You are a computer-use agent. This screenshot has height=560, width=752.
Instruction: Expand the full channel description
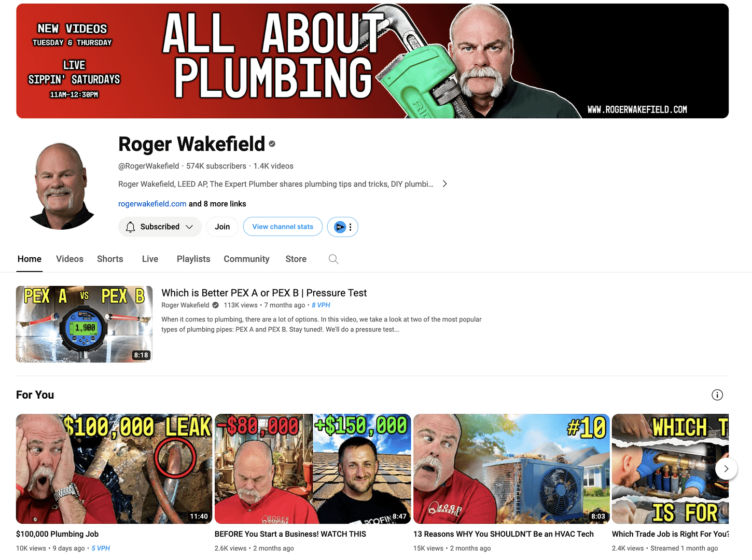444,184
